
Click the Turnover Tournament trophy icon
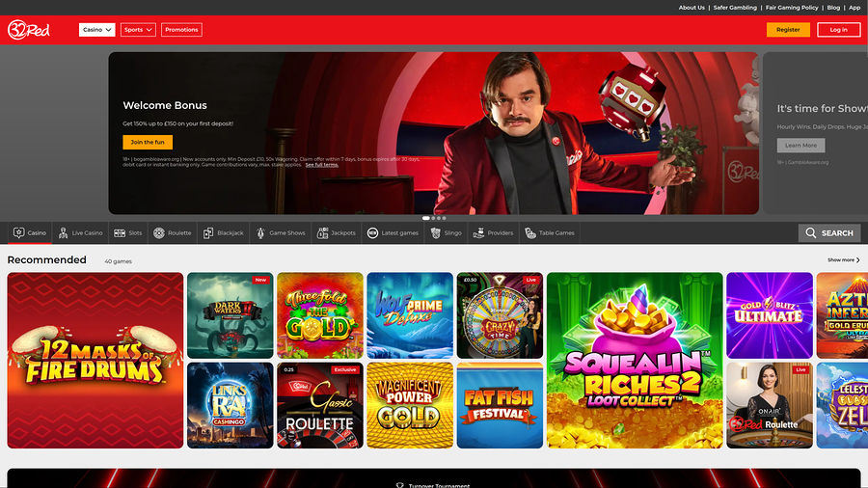point(399,485)
